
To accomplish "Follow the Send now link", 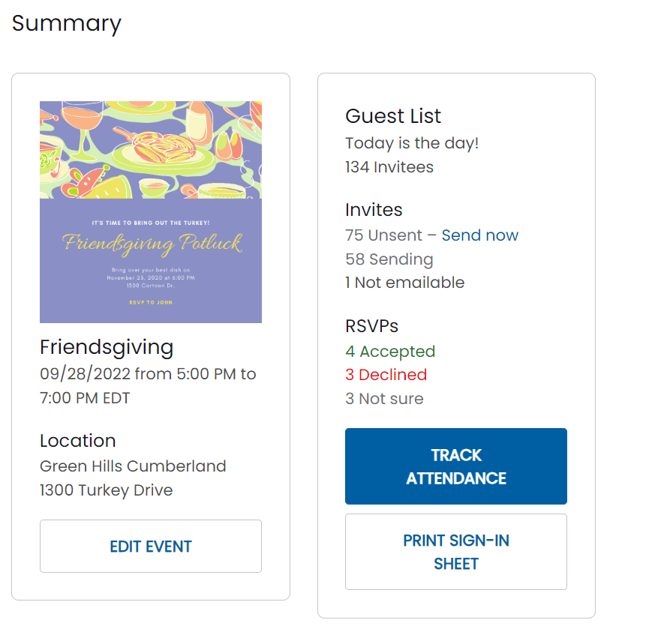I will [x=480, y=235].
